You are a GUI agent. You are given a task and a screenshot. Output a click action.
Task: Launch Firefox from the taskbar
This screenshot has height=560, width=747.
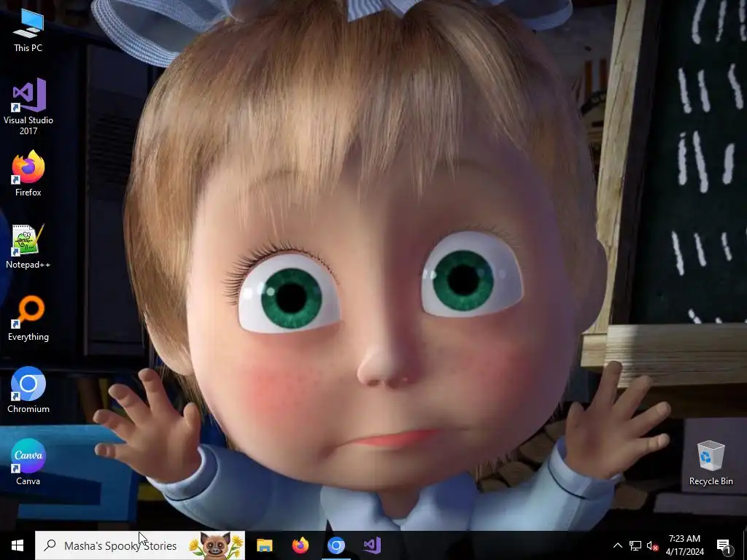pos(300,545)
